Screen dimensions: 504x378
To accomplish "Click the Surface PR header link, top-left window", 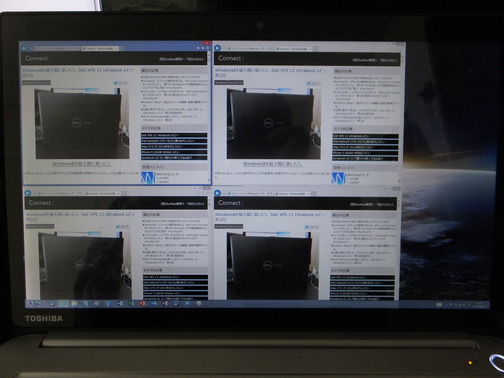I will 181,59.
